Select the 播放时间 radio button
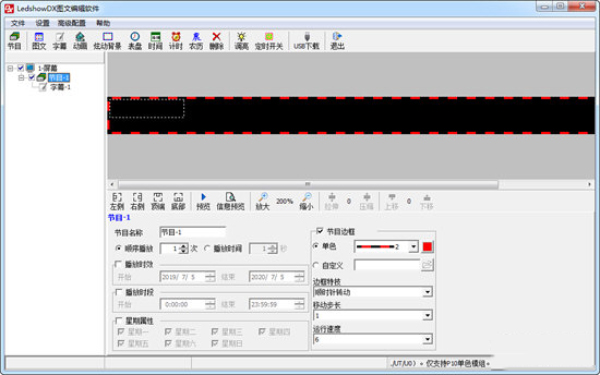 [x=207, y=248]
